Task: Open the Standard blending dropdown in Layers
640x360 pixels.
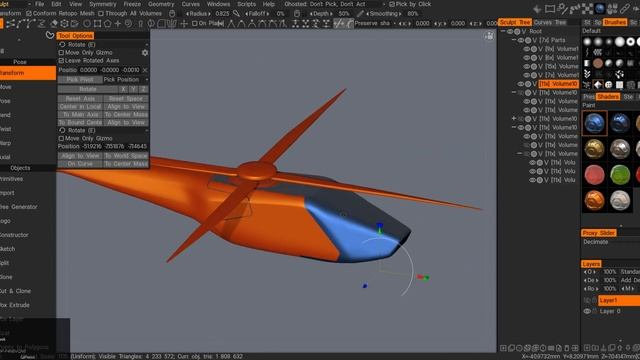Action: pos(630,272)
